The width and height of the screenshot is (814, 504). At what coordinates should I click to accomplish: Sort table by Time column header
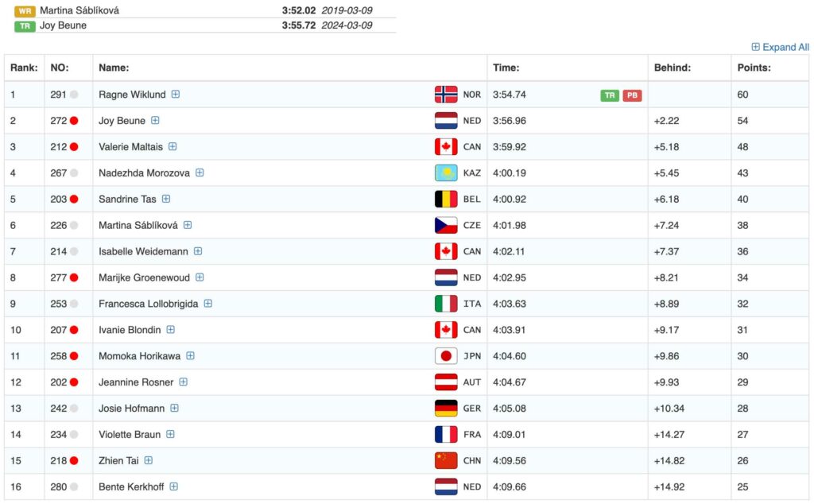point(506,68)
